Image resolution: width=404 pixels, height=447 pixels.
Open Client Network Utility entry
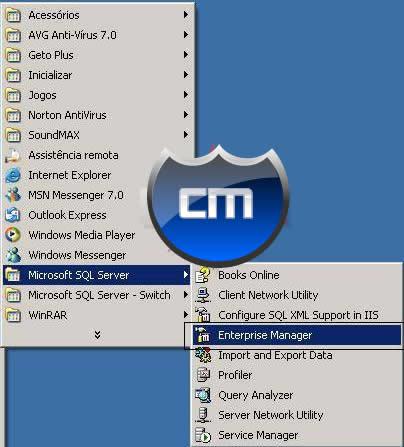(297, 295)
